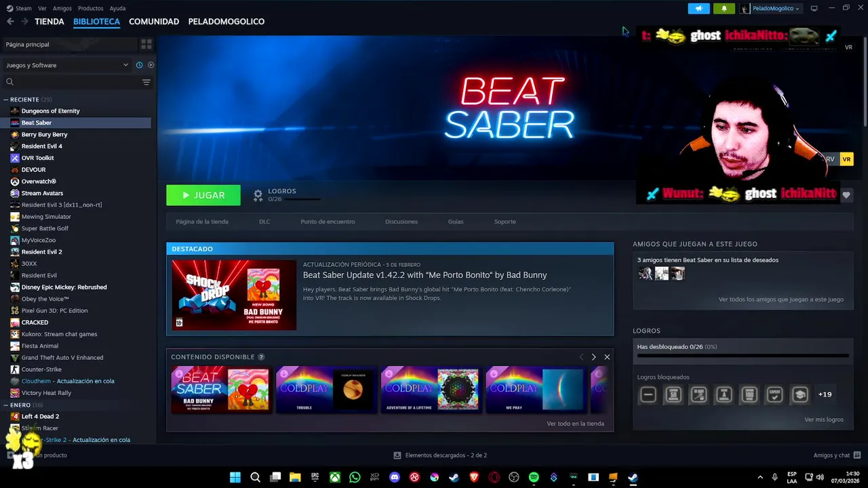Open Bad Bunny Me Porto Bonito DLC card
Image resolution: width=868 pixels, height=488 pixels.
coord(220,389)
